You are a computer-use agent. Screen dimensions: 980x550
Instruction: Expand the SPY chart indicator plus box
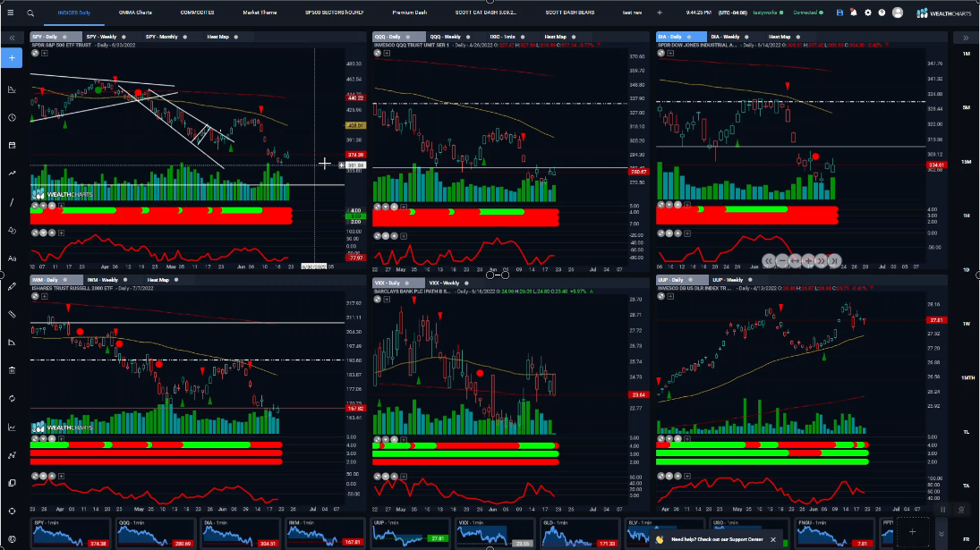pyautogui.click(x=45, y=53)
